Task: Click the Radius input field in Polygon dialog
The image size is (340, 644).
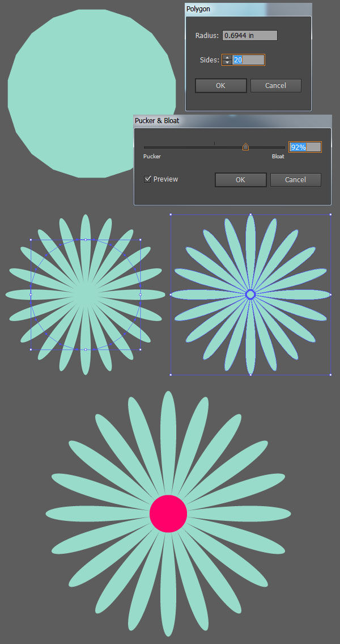Action: pos(250,36)
